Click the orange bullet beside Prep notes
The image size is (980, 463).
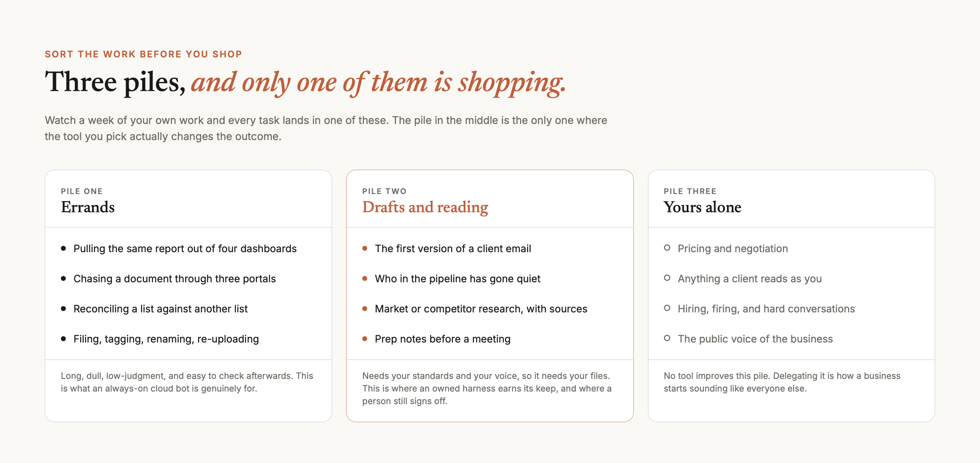365,338
